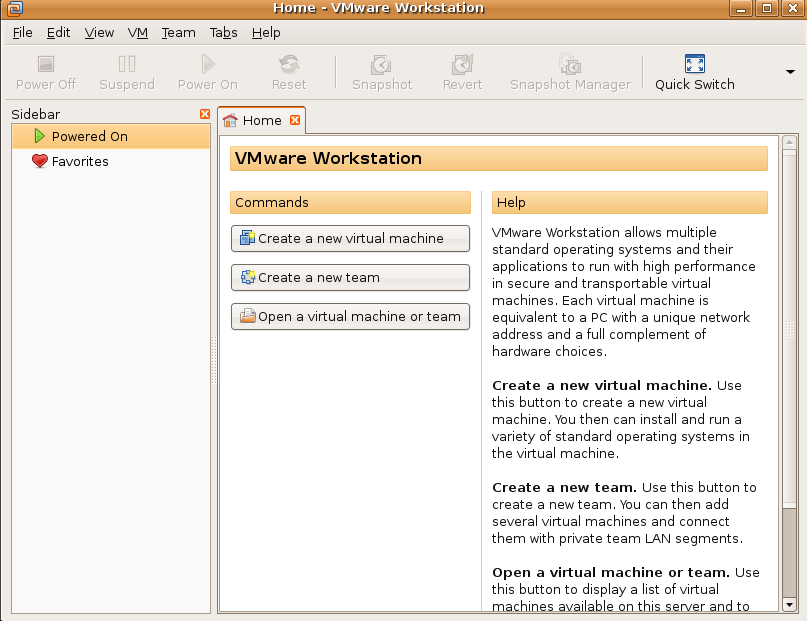Click the Sidebar panel title
The width and height of the screenshot is (807, 621).
pos(36,114)
